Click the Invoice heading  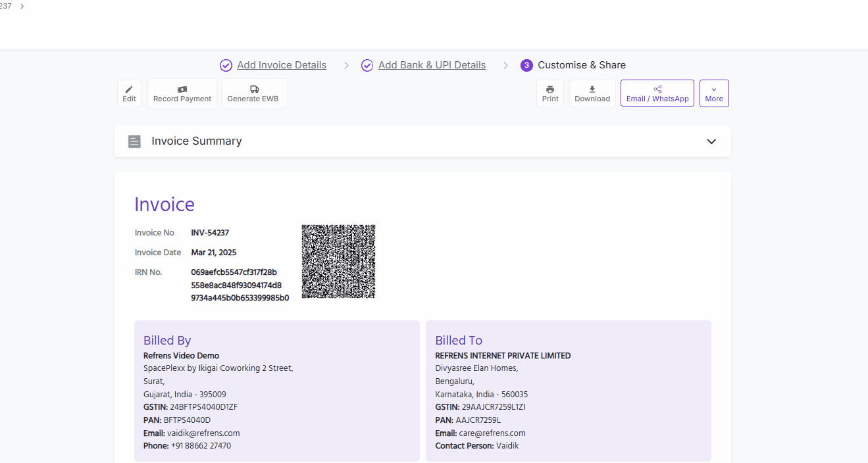point(165,205)
